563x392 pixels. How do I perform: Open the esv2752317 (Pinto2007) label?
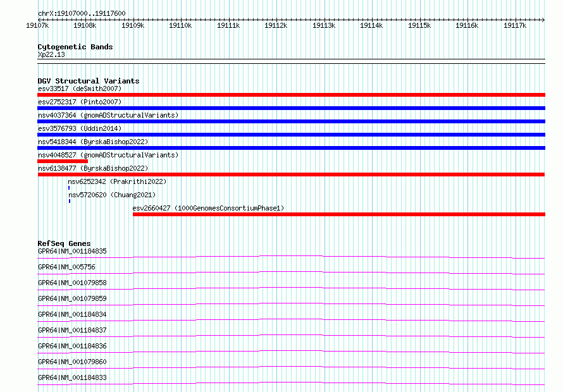[x=80, y=102]
